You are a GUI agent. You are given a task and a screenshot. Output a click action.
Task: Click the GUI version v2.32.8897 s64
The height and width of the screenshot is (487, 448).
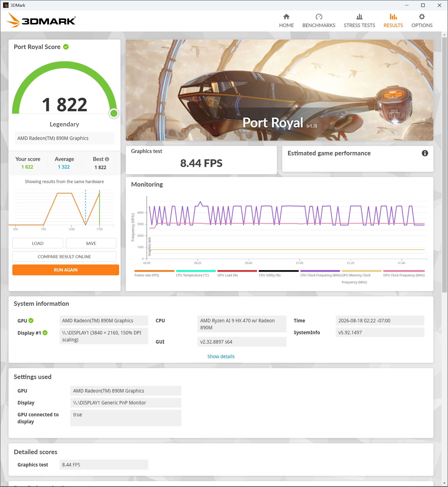pyautogui.click(x=242, y=342)
